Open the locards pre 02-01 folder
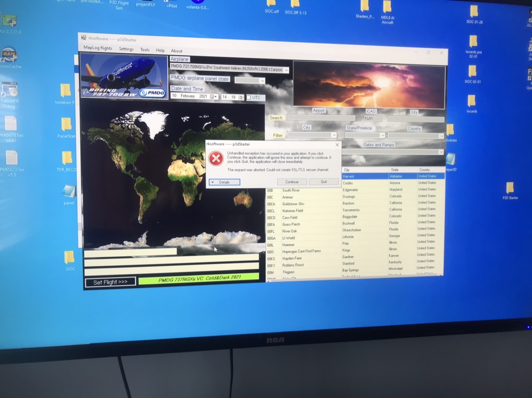The width and height of the screenshot is (532, 398). coord(473,46)
